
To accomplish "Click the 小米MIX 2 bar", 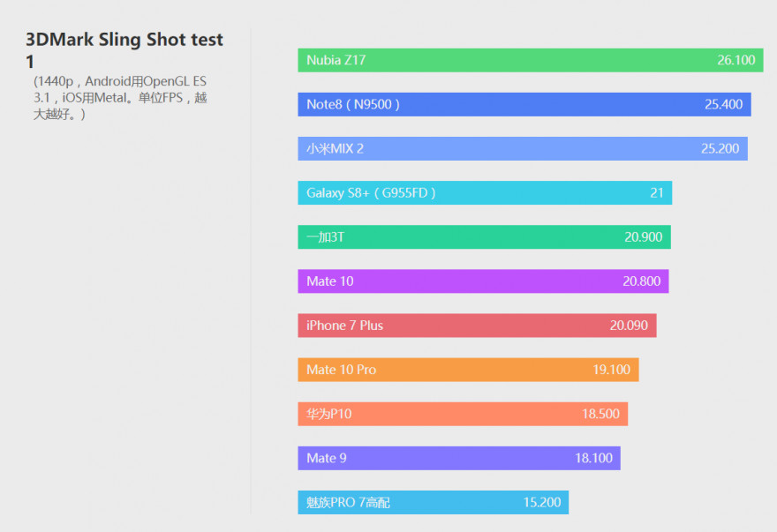I will (x=522, y=148).
